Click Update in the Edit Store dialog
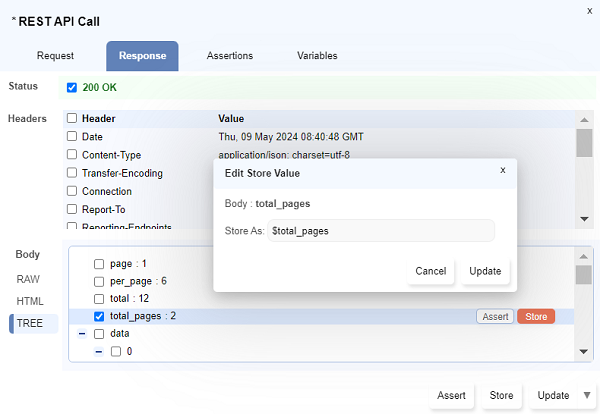This screenshot has width=600, height=414. [485, 271]
